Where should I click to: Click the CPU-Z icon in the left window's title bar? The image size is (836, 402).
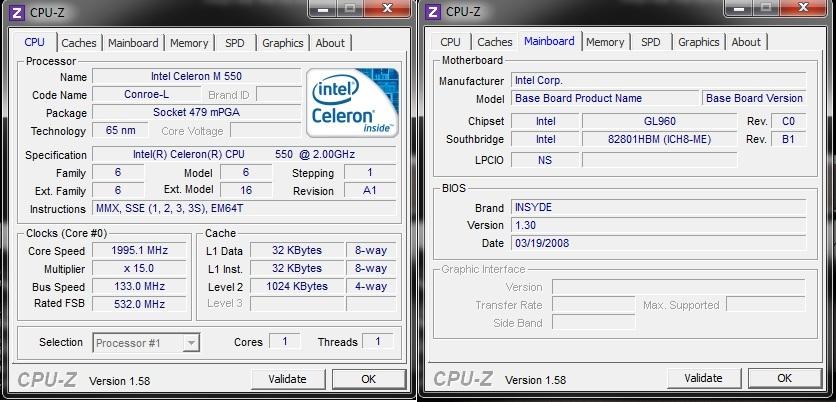pyautogui.click(x=17, y=12)
